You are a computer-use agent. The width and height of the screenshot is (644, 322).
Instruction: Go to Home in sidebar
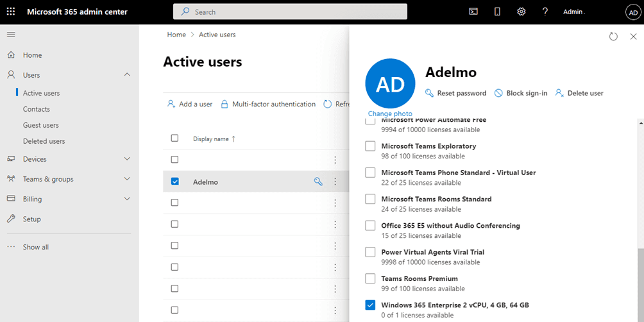click(x=33, y=55)
